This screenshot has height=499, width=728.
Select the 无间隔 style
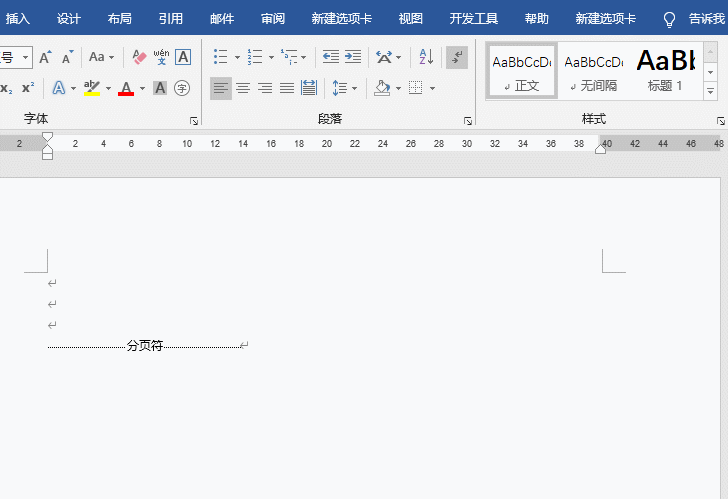point(594,71)
